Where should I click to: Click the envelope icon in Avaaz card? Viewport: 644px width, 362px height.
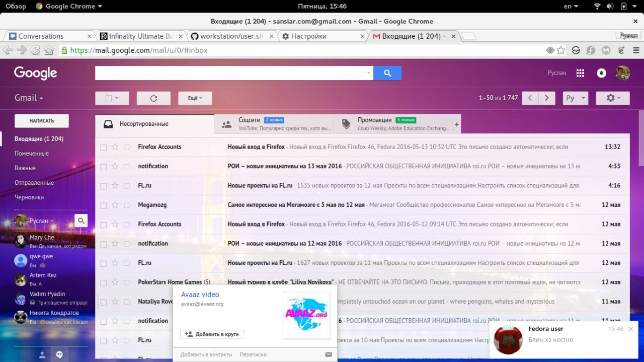329,354
